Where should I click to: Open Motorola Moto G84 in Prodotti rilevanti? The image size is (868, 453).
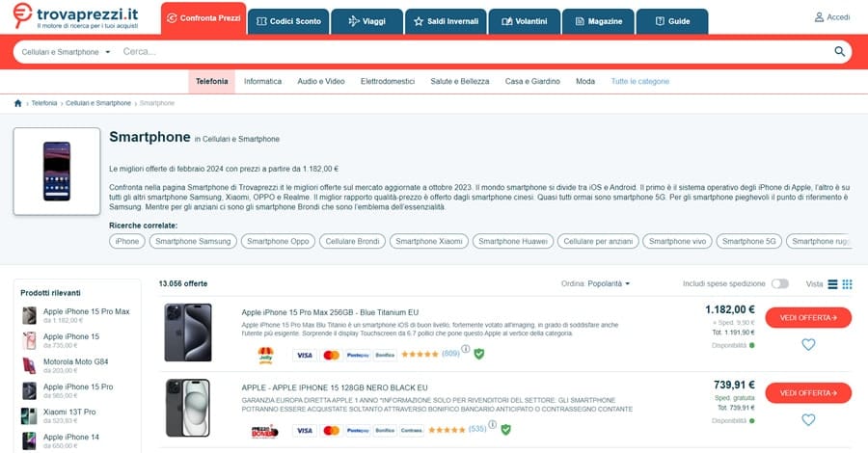click(x=76, y=361)
